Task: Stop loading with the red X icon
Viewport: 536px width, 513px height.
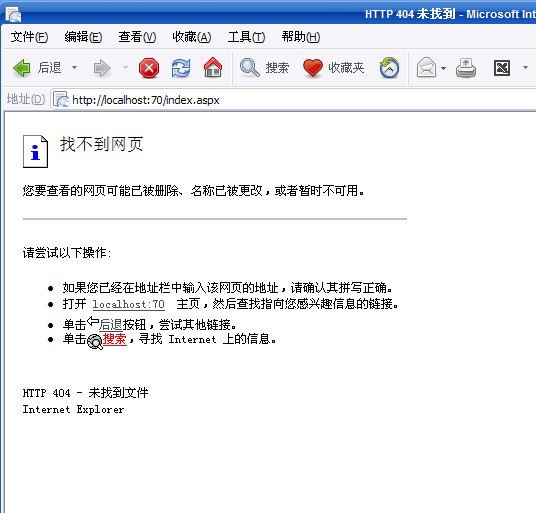Action: click(x=149, y=68)
